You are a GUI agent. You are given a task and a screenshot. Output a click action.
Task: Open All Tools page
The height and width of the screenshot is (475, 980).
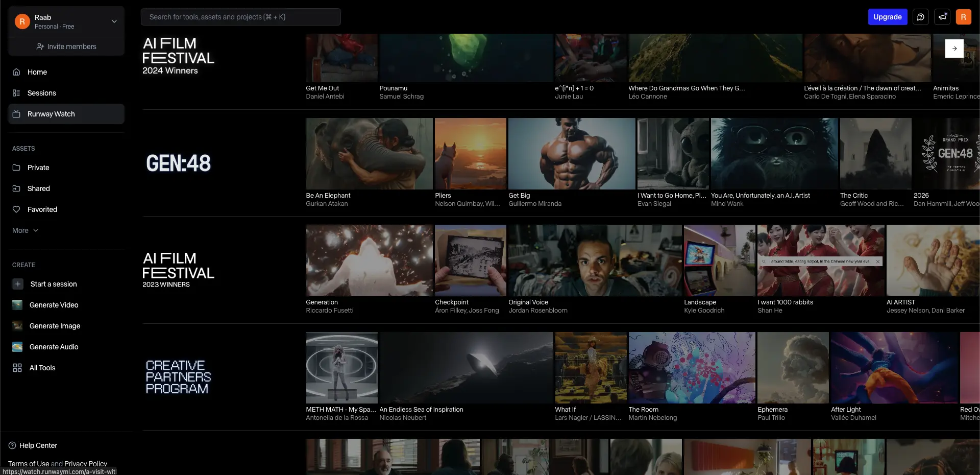(x=66, y=368)
